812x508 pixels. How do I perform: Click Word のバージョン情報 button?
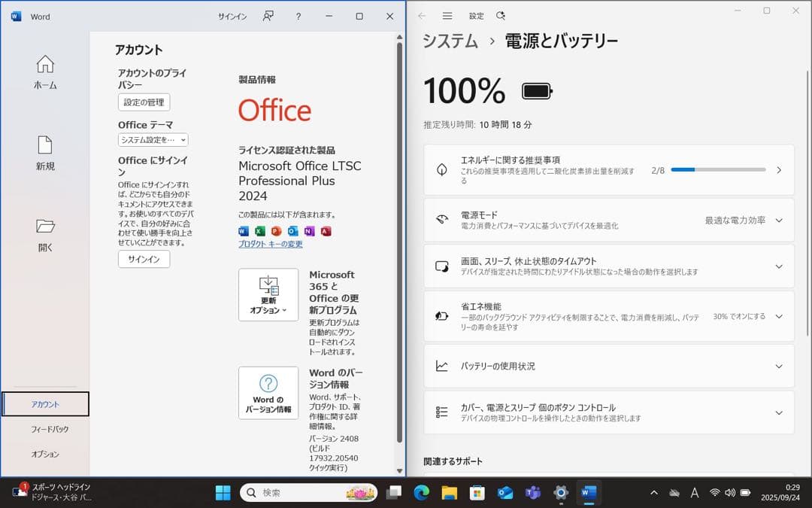pyautogui.click(x=268, y=393)
